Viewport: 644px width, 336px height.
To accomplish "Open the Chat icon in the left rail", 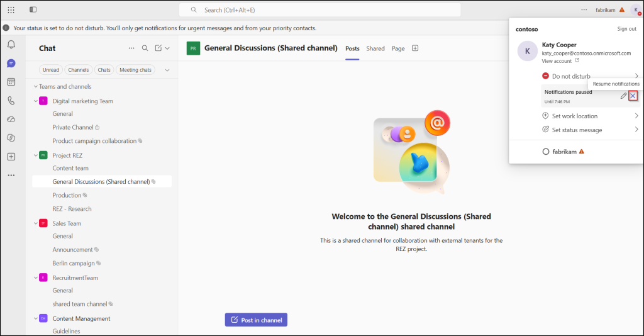I will [x=11, y=64].
